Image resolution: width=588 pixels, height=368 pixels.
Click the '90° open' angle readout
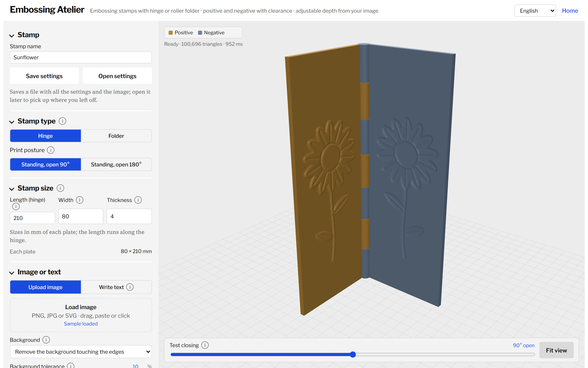pos(523,345)
